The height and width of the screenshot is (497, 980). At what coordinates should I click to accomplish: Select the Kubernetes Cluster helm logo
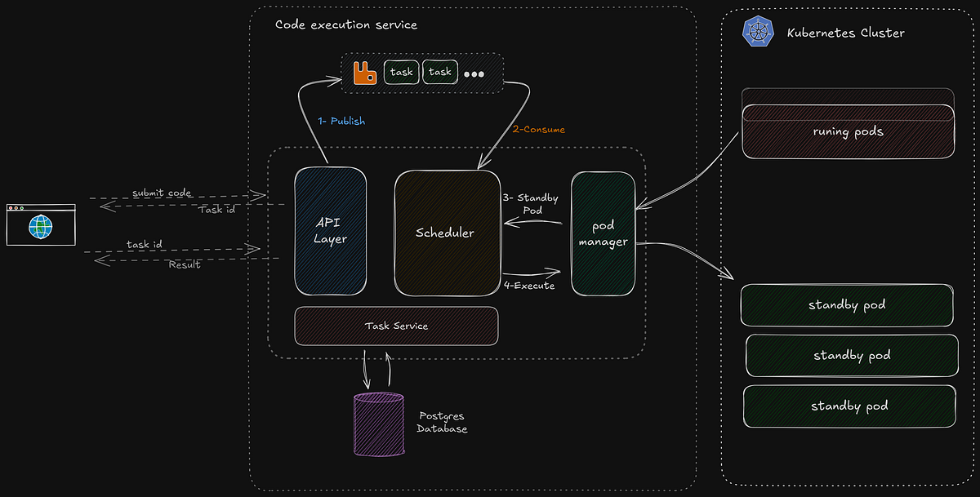tap(758, 33)
